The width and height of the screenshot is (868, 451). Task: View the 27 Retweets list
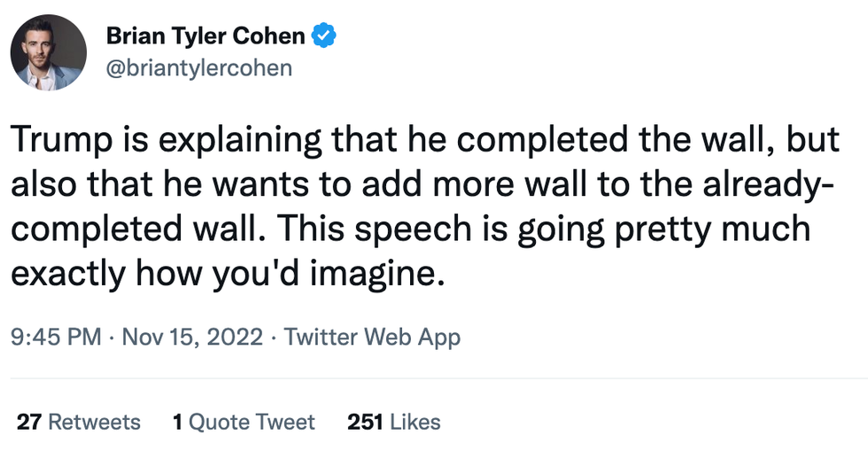(79, 422)
